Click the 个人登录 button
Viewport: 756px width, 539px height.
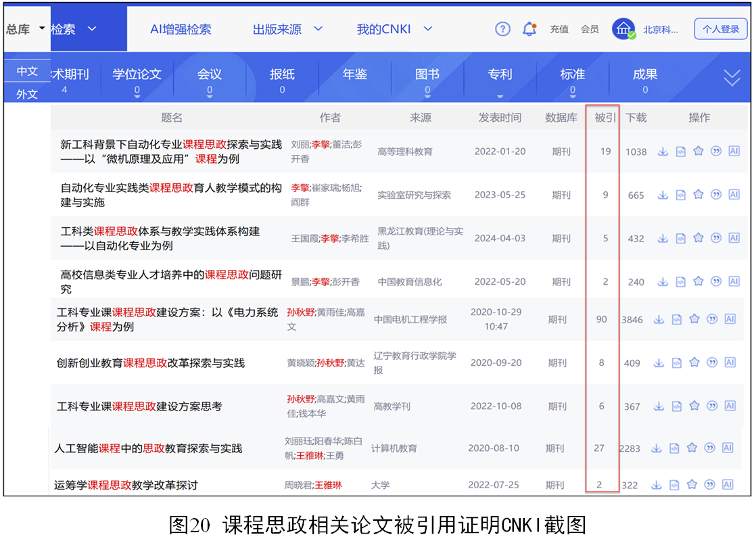(720, 29)
